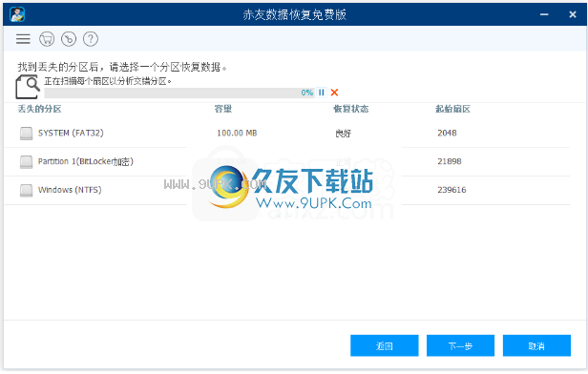Check the Partition 1 (BitLocker) box
This screenshot has height=374, width=588.
coord(27,162)
